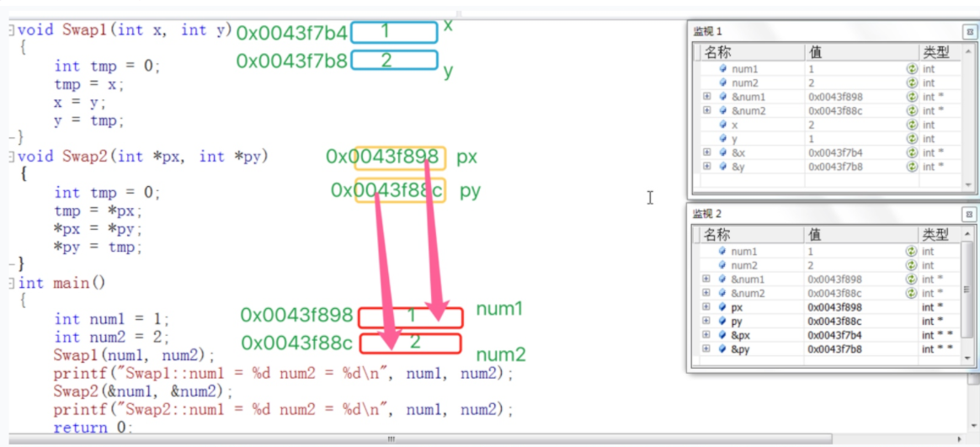Viewport: 980px width, 447px height.
Task: Expand px pointer in 监视 2
Action: tap(707, 307)
